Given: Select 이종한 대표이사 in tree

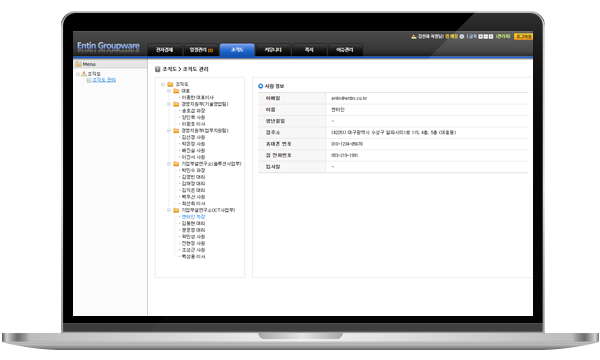Looking at the screenshot, I should pyautogui.click(x=197, y=98).
